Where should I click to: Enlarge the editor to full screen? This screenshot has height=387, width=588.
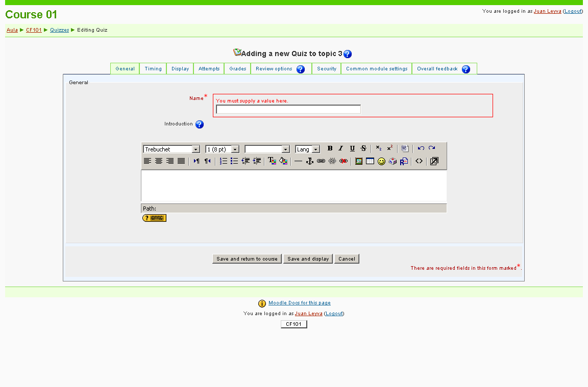click(434, 161)
